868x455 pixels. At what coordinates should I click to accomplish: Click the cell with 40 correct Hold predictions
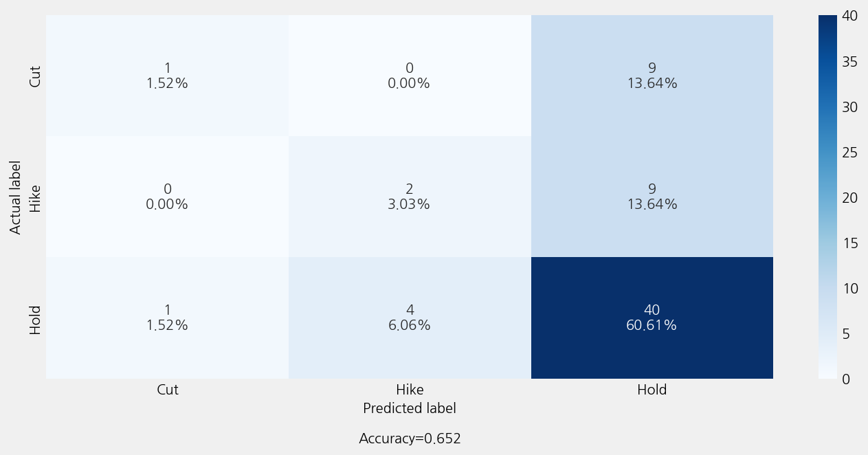click(x=652, y=318)
